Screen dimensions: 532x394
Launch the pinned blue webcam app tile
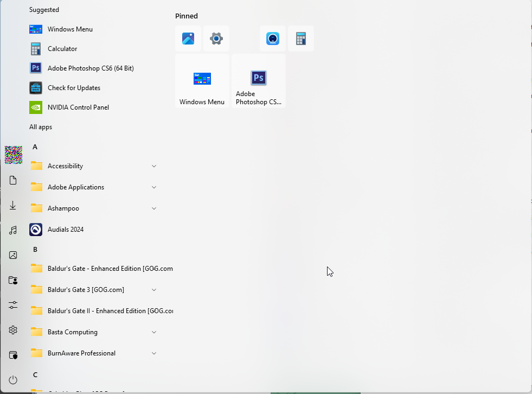coord(272,39)
